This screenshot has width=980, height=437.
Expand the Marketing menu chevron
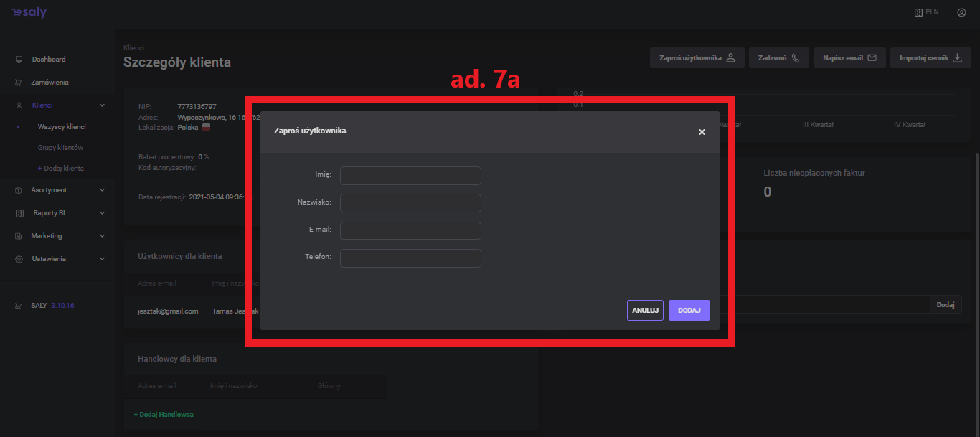point(102,236)
